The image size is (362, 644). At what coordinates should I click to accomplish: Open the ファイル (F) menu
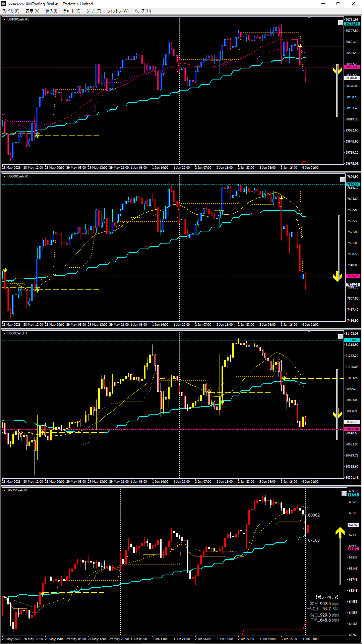(11, 11)
